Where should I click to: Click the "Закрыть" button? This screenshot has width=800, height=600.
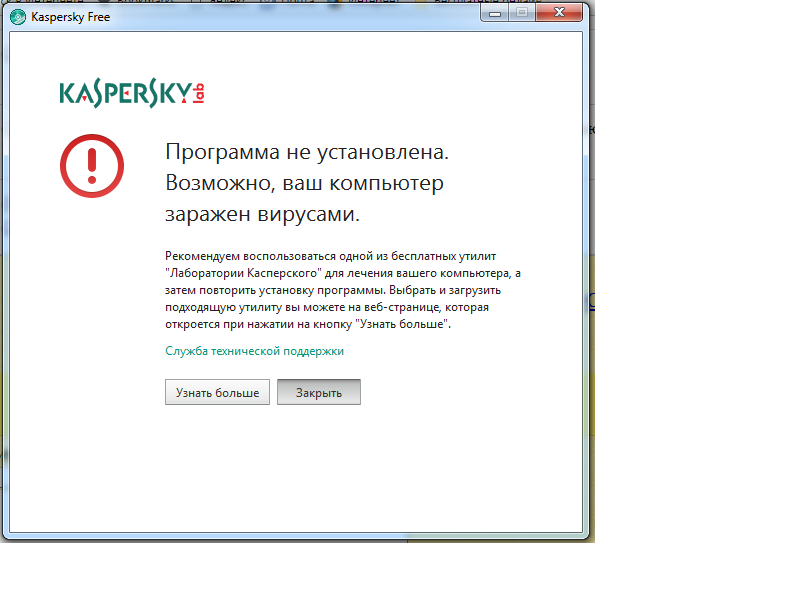click(319, 392)
